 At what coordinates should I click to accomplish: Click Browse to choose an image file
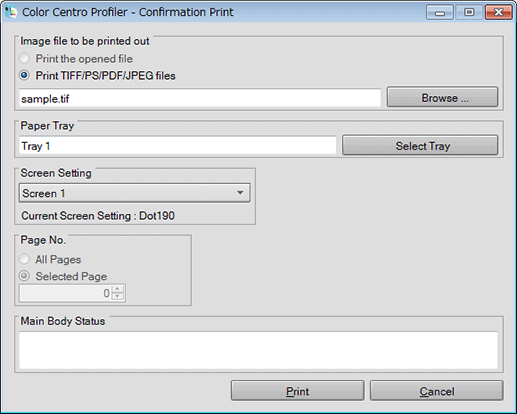(x=442, y=98)
